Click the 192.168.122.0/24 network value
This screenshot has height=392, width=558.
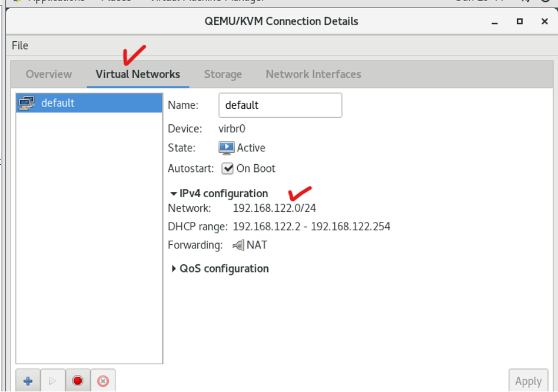pyautogui.click(x=274, y=208)
